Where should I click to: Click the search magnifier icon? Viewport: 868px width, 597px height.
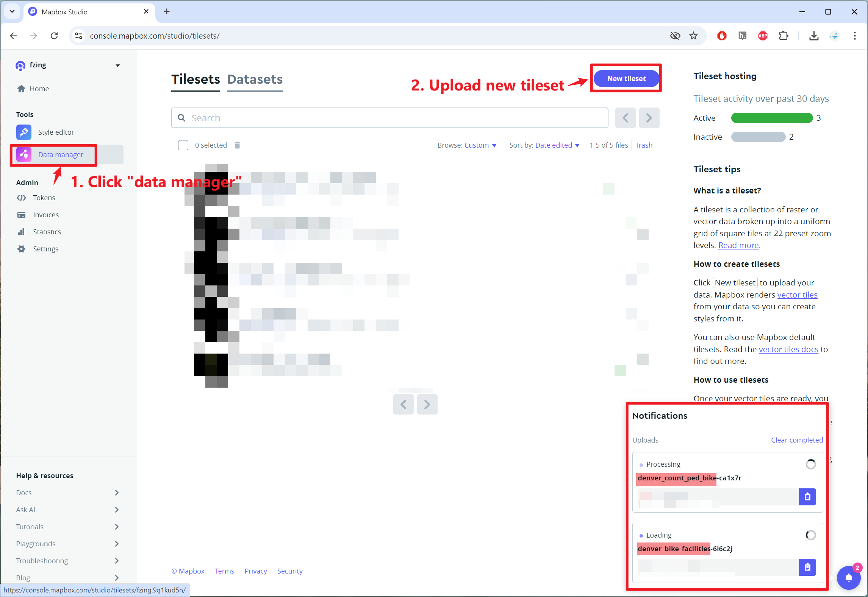[182, 118]
